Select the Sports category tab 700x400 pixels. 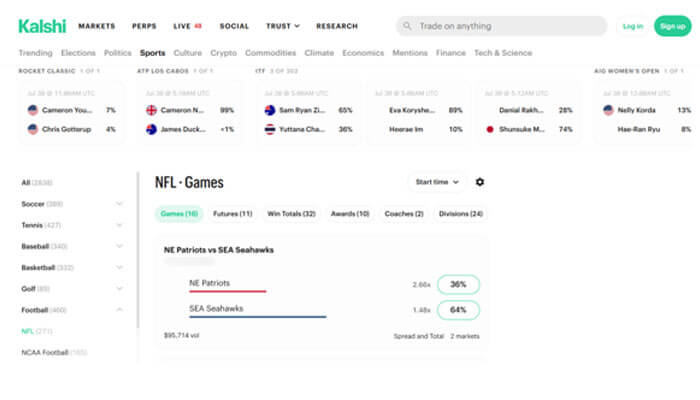pos(152,53)
